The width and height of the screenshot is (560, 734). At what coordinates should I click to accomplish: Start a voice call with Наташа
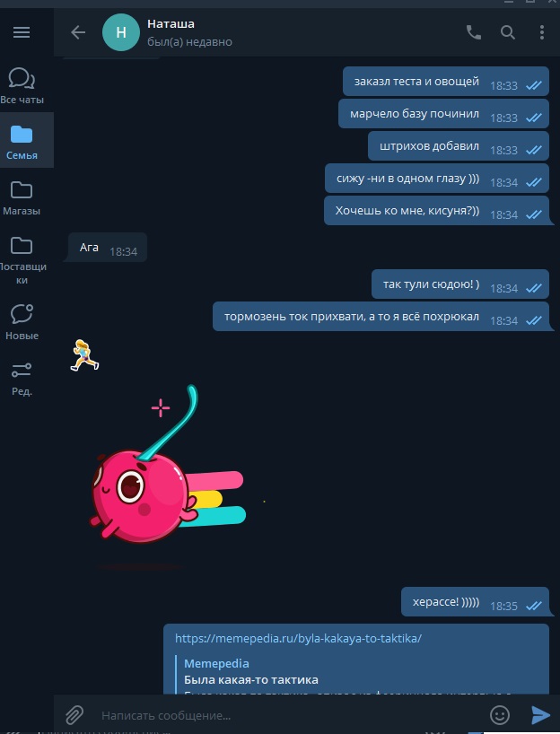[473, 32]
